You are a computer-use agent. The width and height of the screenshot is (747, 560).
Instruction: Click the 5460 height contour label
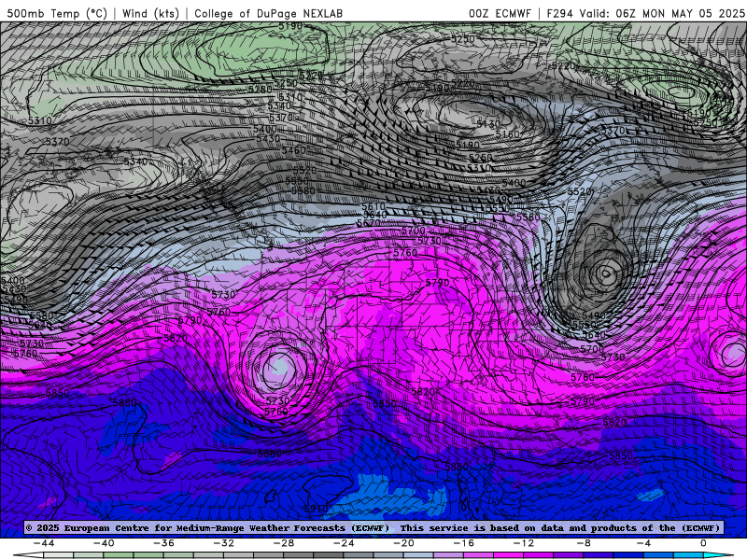tap(293, 150)
